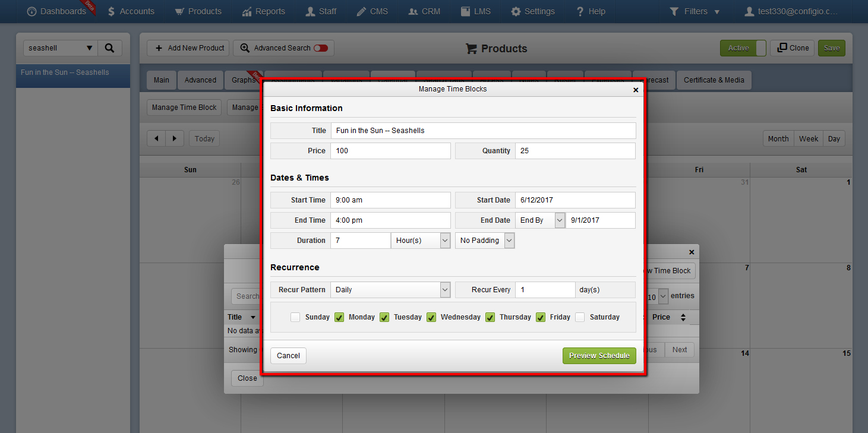Go to previous calendar period arrow
Image resolution: width=868 pixels, height=433 pixels.
[x=156, y=138]
